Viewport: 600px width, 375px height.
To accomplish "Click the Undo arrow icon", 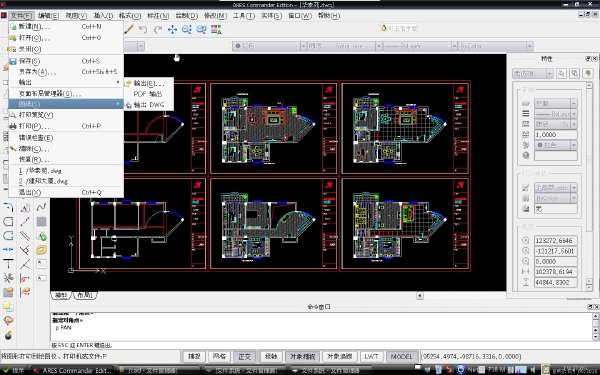I will point(143,29).
